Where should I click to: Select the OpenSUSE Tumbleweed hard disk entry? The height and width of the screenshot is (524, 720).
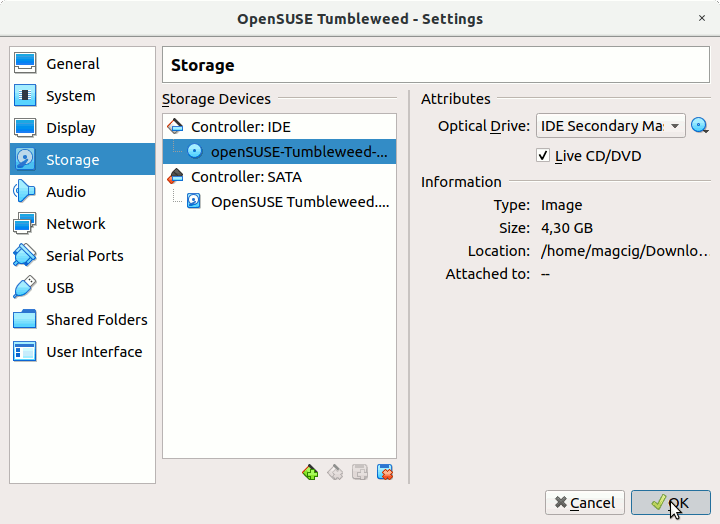pyautogui.click(x=279, y=202)
